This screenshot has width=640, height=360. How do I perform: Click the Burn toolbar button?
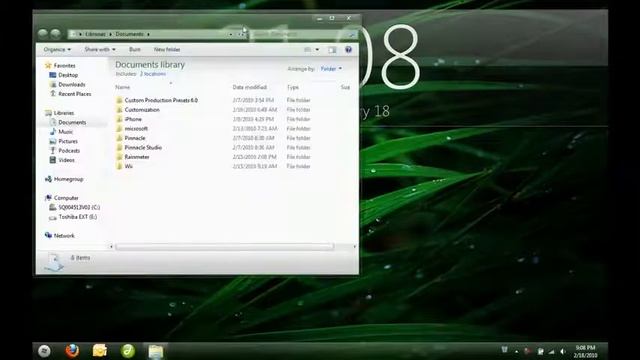[135, 49]
